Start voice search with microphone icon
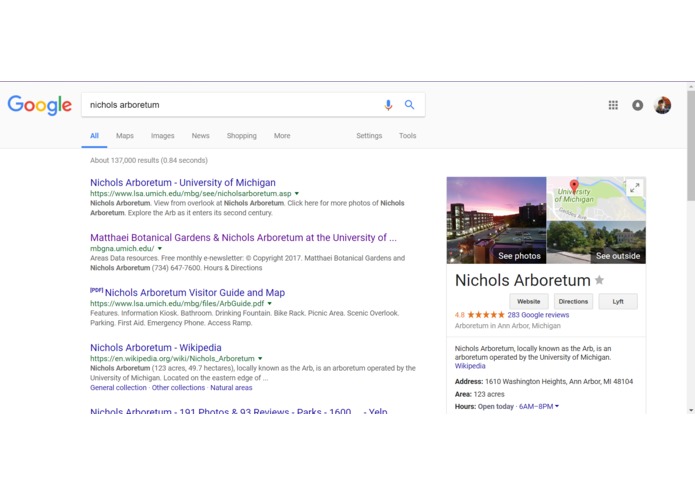The height and width of the screenshot is (494, 695). click(388, 105)
